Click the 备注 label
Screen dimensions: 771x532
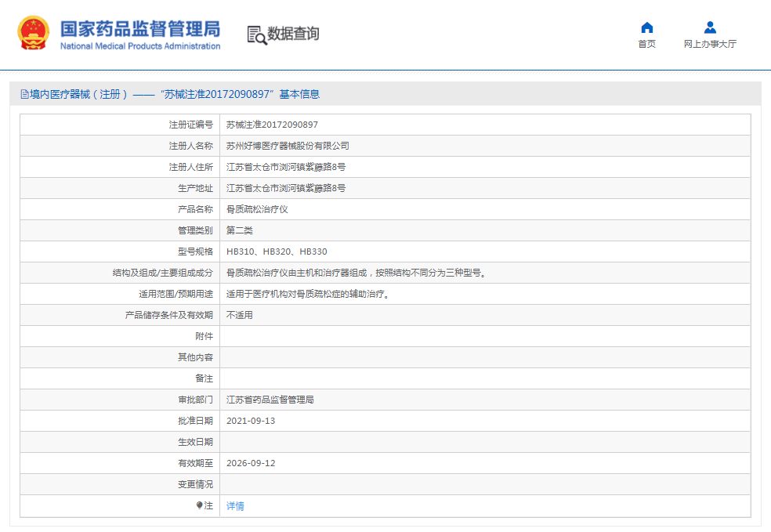coord(204,378)
